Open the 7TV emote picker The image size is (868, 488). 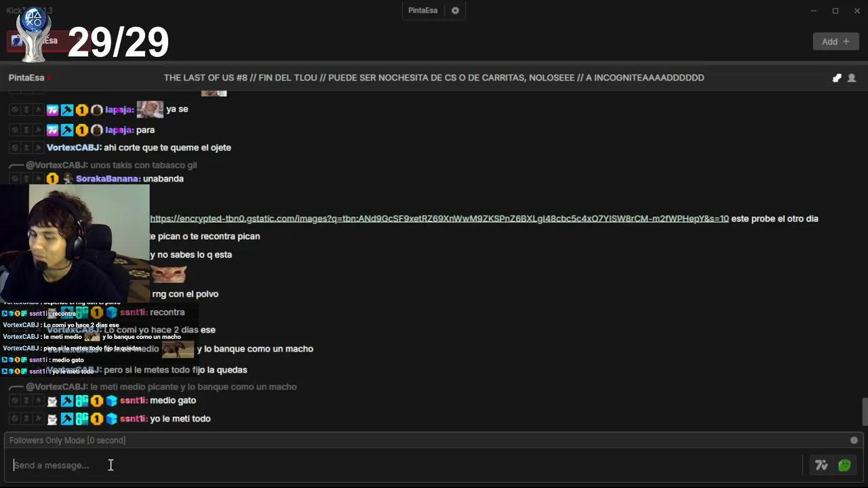coord(821,465)
